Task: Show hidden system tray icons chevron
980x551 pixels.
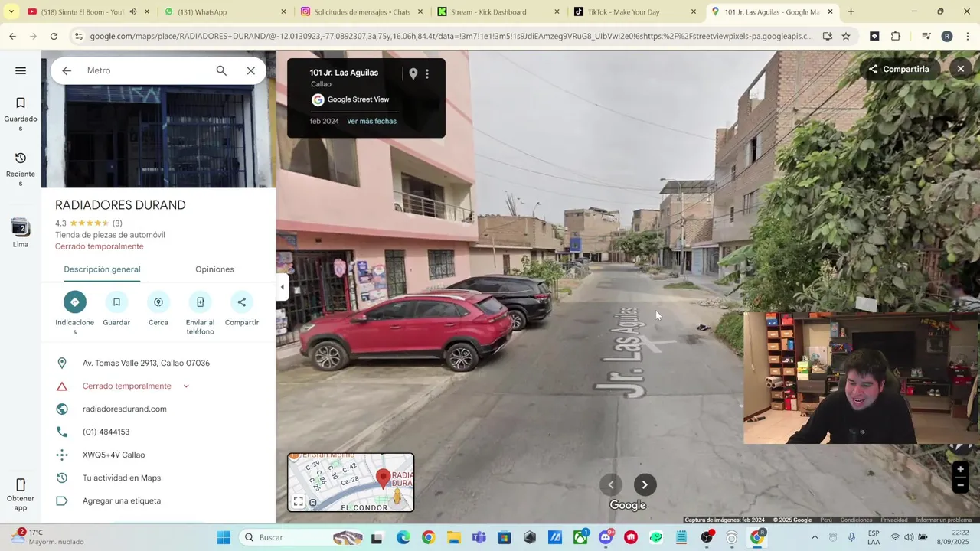Action: pos(815,537)
